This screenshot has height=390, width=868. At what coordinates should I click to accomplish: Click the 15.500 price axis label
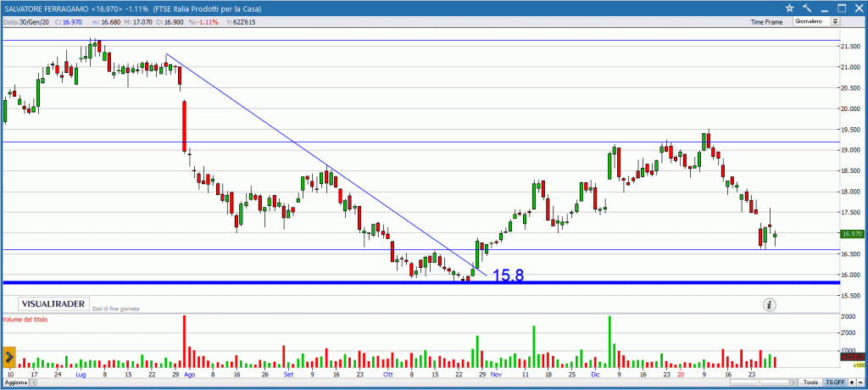(x=850, y=296)
